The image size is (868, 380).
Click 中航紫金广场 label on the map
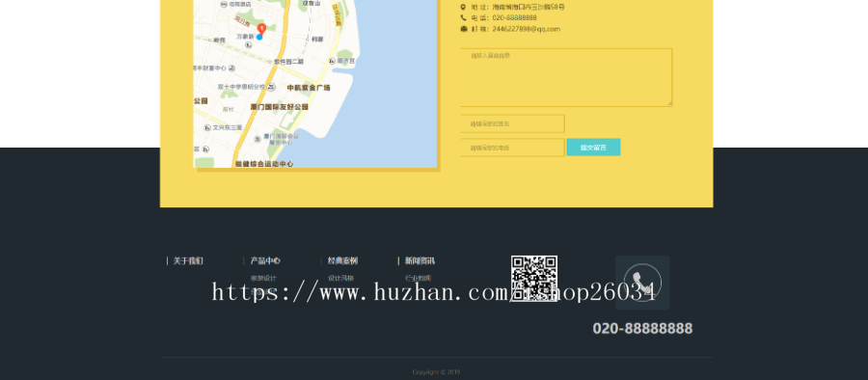point(309,88)
